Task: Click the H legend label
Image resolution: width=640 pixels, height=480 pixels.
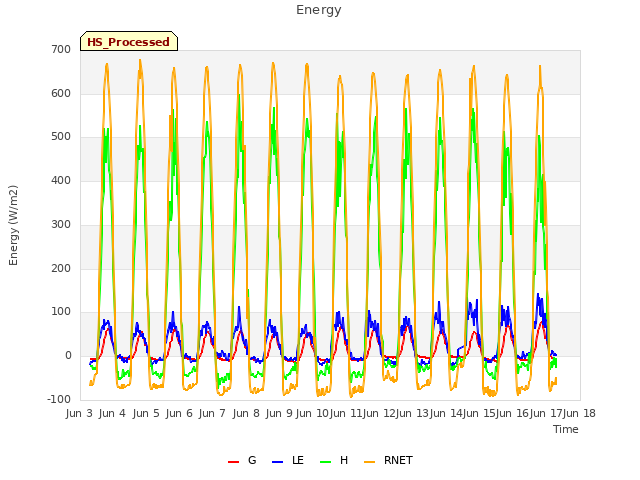Action: [x=344, y=460]
